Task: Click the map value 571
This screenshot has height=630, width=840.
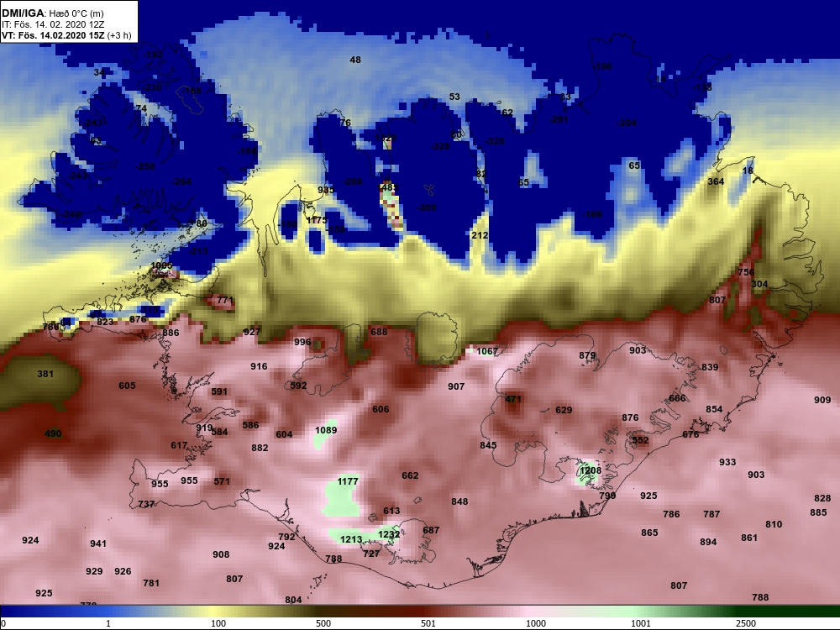Action: point(222,481)
